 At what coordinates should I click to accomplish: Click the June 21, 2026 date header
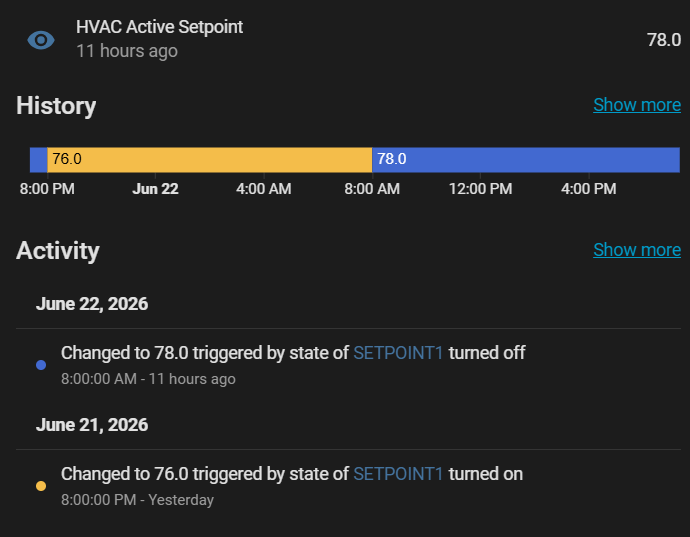(x=92, y=425)
